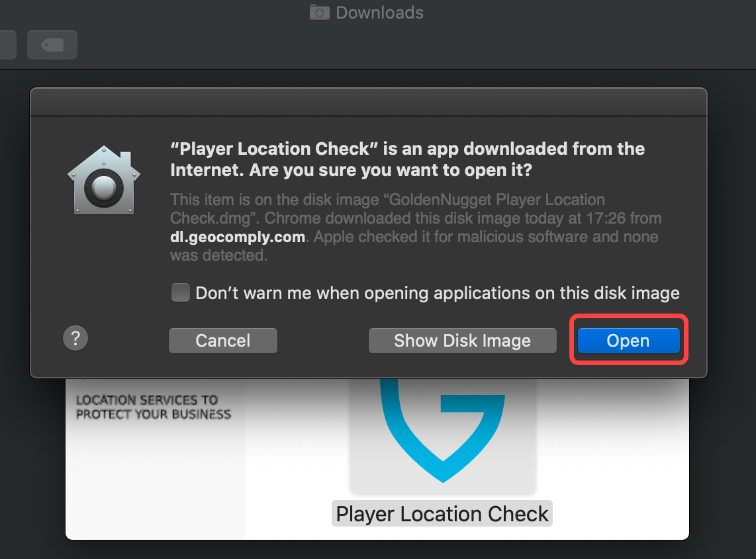Click the dl.geocomply.com source text
Image resolution: width=756 pixels, height=559 pixels.
238,237
